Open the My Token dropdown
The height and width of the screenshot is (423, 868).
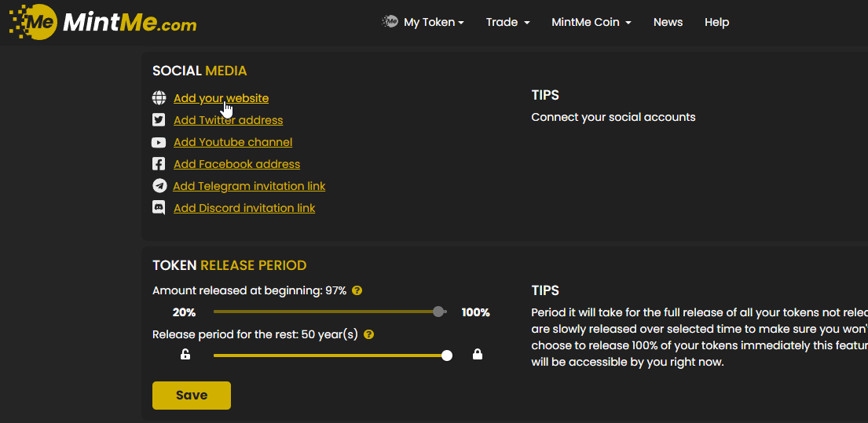pos(423,22)
